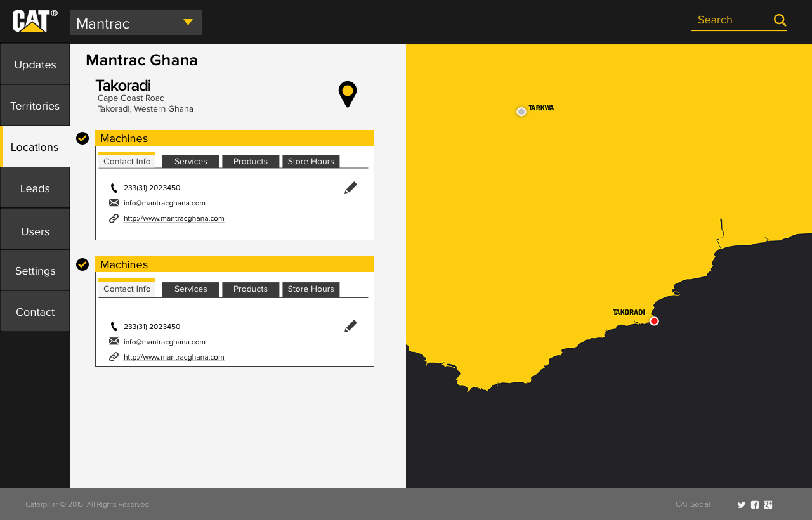Open Territories in the sidebar
The width and height of the screenshot is (812, 520).
pos(35,105)
